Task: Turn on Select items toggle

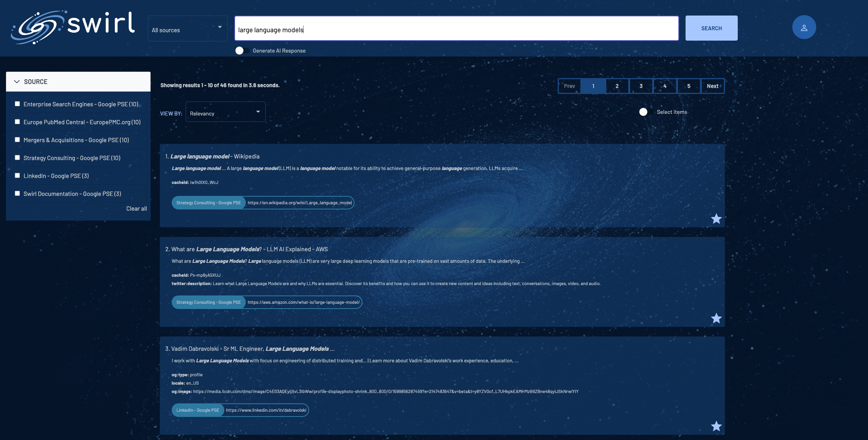Action: 646,112
